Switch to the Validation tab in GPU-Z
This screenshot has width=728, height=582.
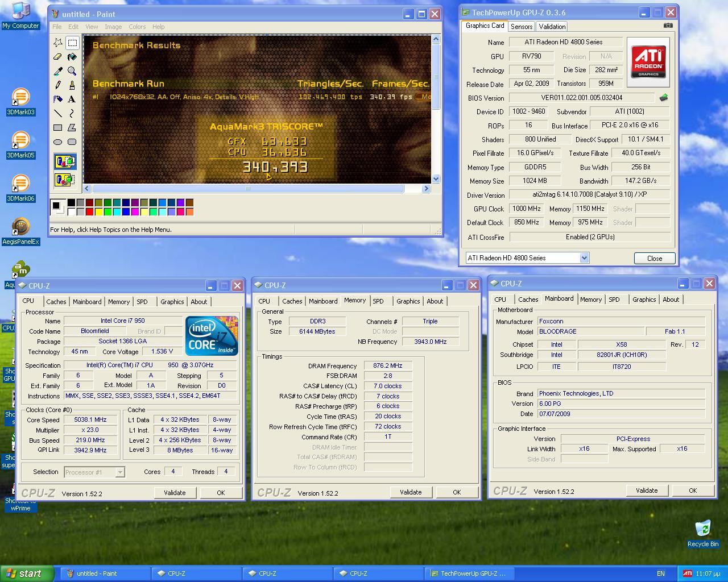point(552,27)
